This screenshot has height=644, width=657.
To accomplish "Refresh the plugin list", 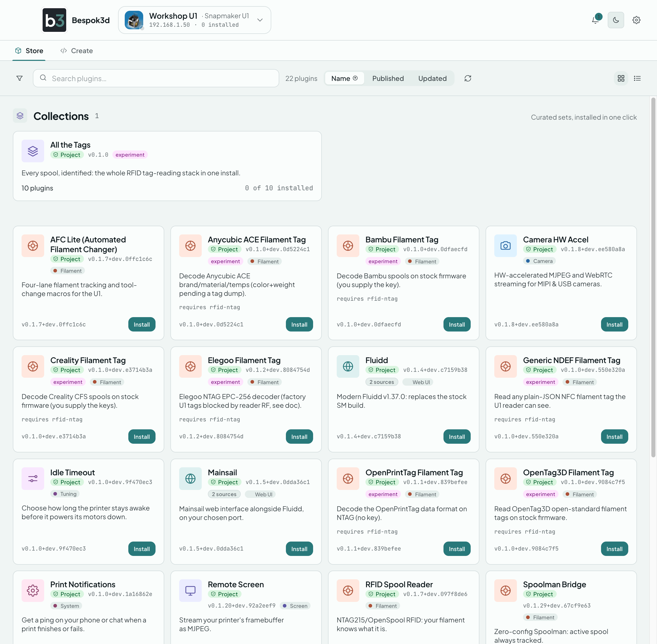I will tap(468, 79).
